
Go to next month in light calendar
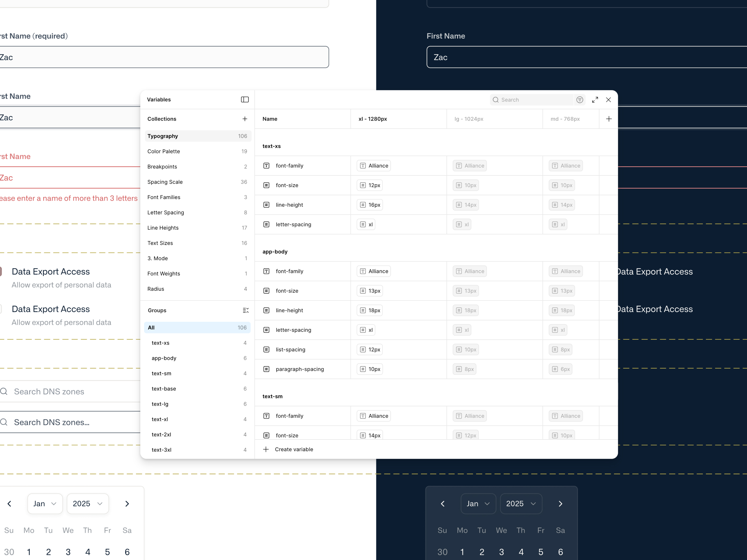(x=127, y=504)
